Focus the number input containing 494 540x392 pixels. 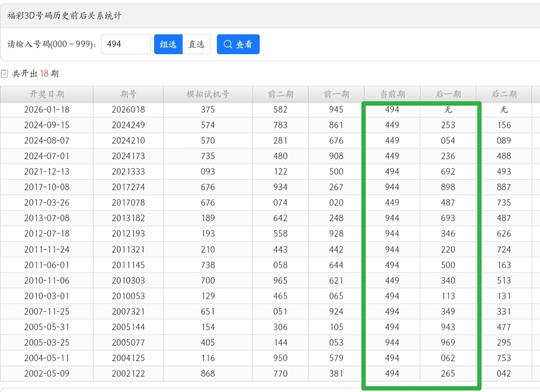(125, 44)
